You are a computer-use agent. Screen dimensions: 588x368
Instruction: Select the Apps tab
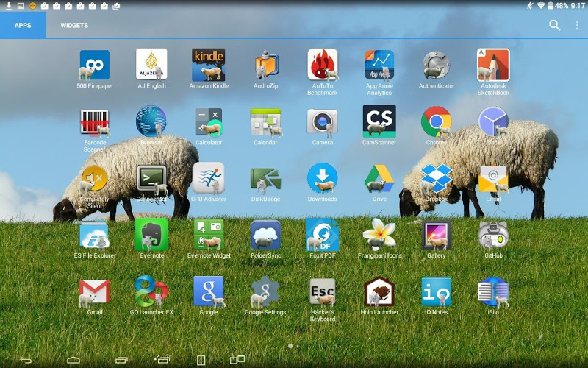tap(23, 25)
